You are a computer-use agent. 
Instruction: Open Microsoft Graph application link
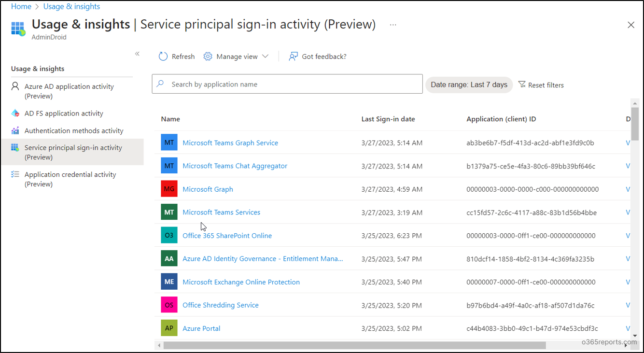click(208, 189)
